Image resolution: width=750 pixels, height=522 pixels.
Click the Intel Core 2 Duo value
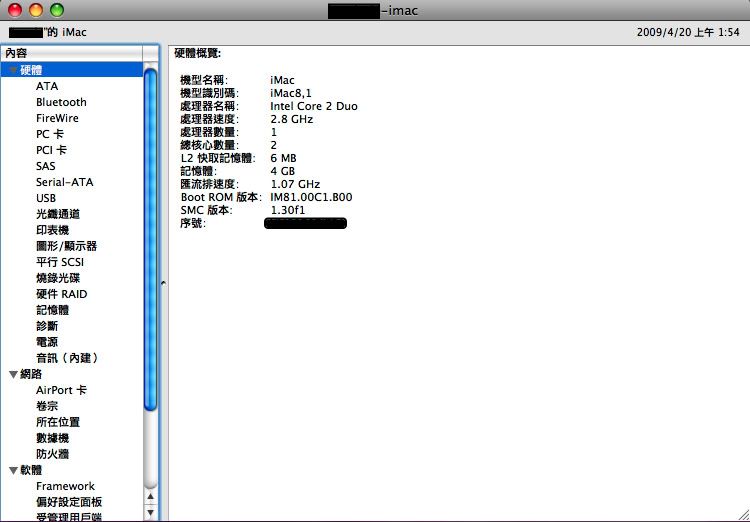point(314,106)
